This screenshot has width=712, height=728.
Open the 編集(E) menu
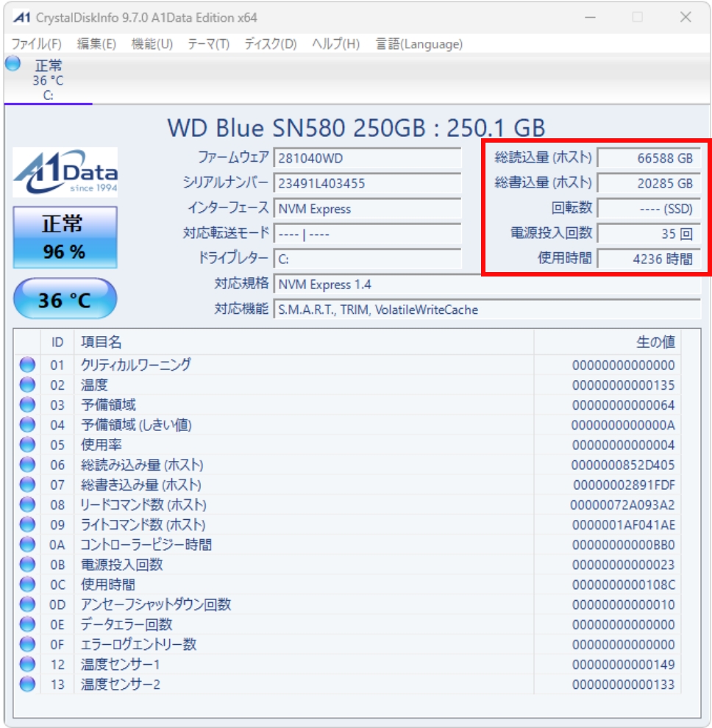click(x=96, y=44)
